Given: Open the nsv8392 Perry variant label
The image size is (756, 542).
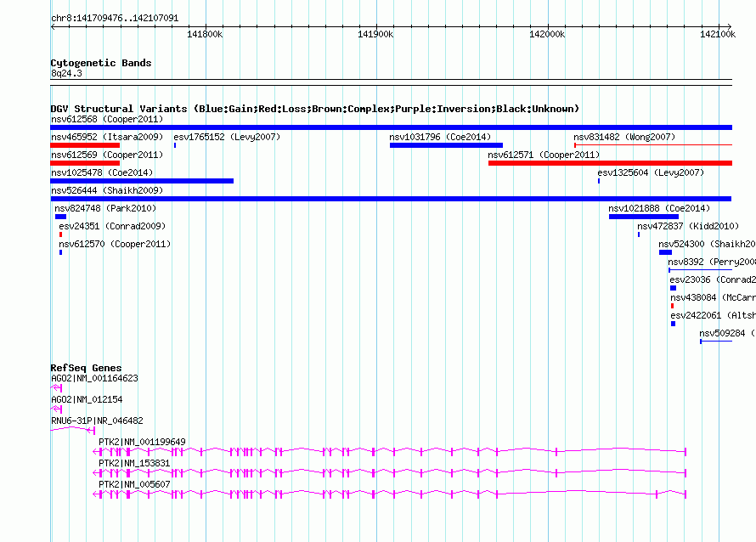Looking at the screenshot, I should click(712, 262).
